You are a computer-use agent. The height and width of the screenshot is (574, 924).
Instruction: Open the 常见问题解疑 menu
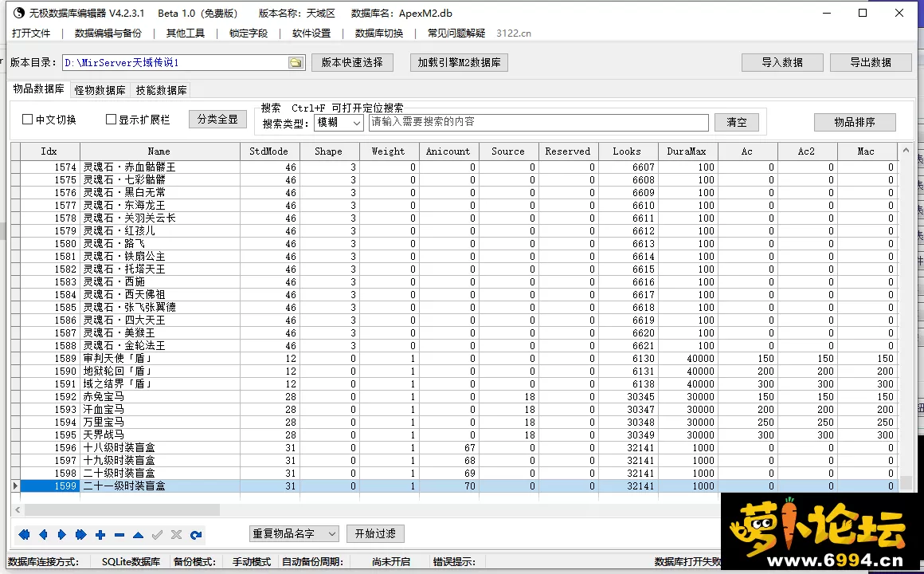coord(456,33)
